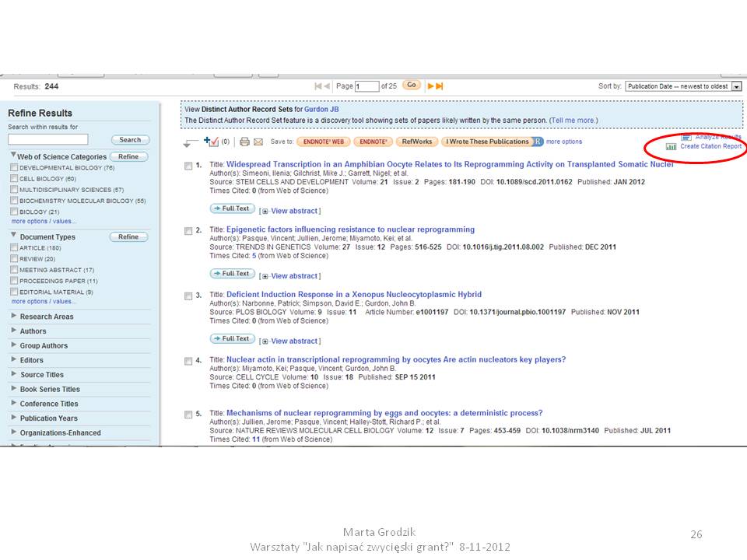Refine by Document Types button

click(x=128, y=236)
